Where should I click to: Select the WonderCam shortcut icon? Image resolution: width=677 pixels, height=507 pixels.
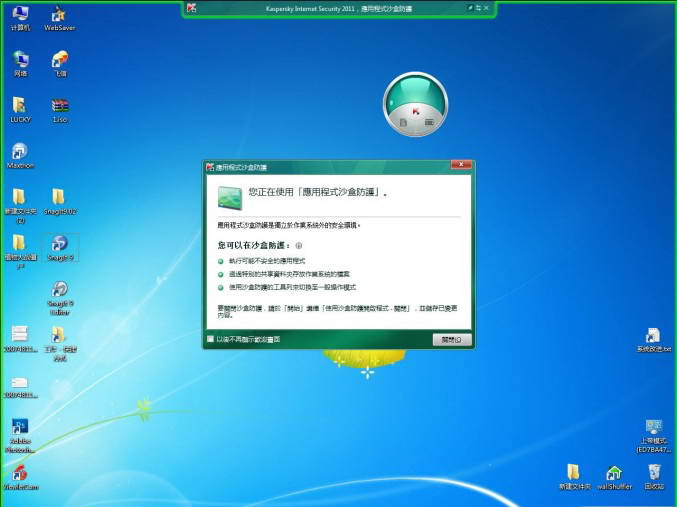point(20,477)
